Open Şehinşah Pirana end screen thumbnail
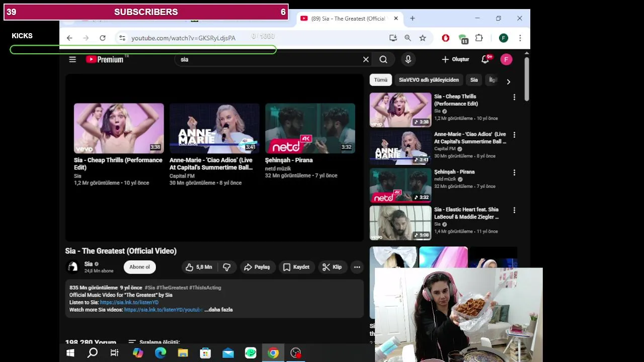Viewport: 644px width, 362px height. click(310, 128)
